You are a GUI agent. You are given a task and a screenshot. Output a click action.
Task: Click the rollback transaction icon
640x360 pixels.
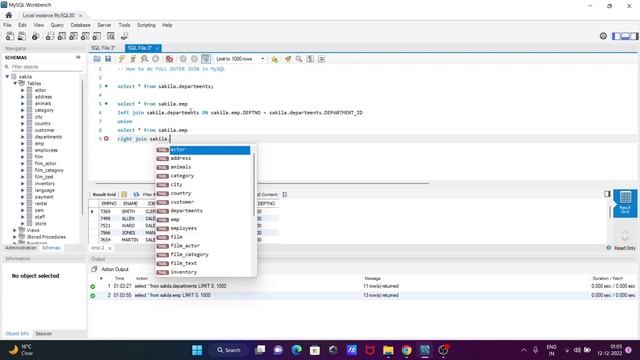pos(194,59)
